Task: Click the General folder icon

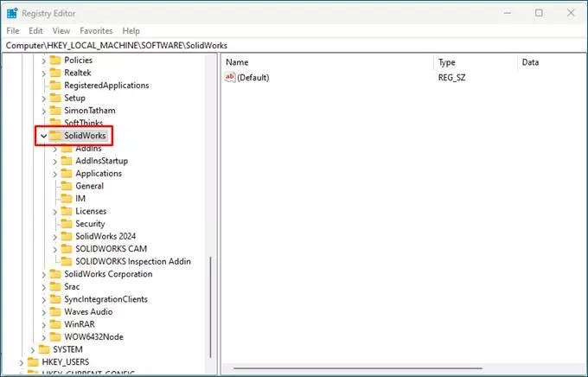Action: pos(67,186)
